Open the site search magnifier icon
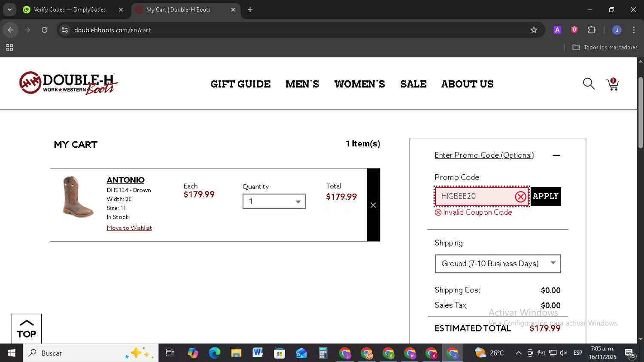Image resolution: width=644 pixels, height=362 pixels. point(589,84)
